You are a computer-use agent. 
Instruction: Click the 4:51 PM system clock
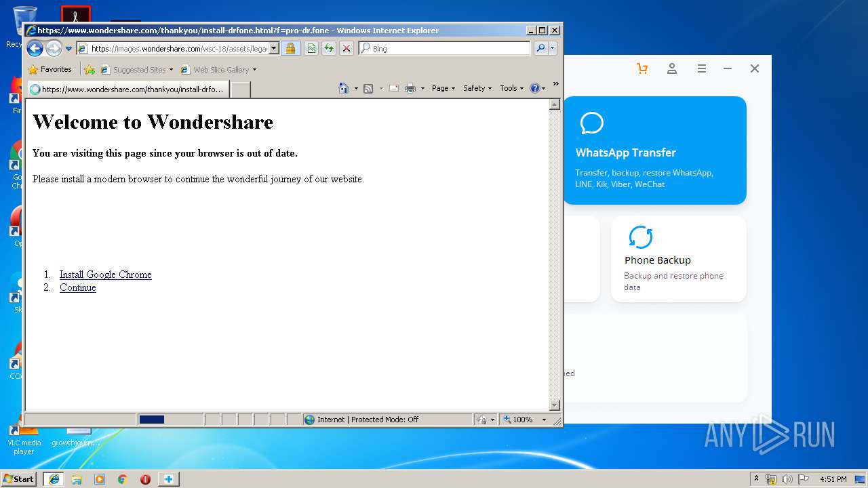click(x=833, y=479)
